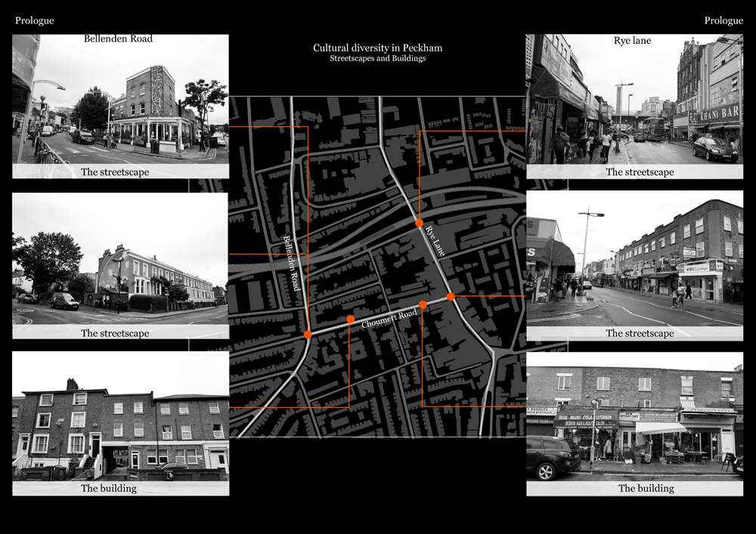Click the Choumert Road label on the map
This screenshot has height=534, width=756.
point(389,319)
